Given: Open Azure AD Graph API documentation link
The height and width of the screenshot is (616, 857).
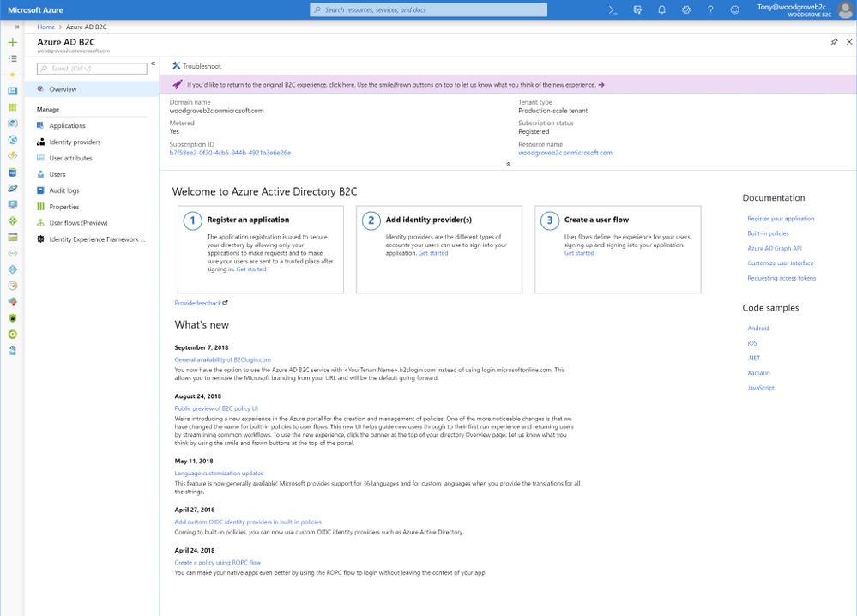Looking at the screenshot, I should 775,248.
